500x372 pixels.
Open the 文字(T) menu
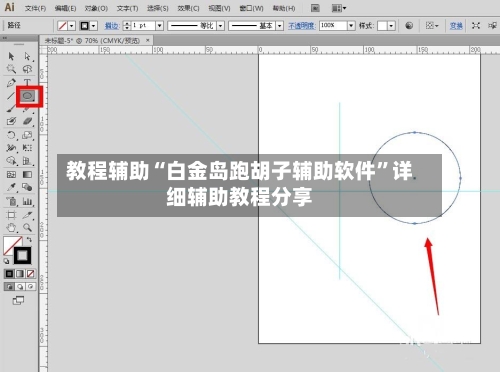127,8
